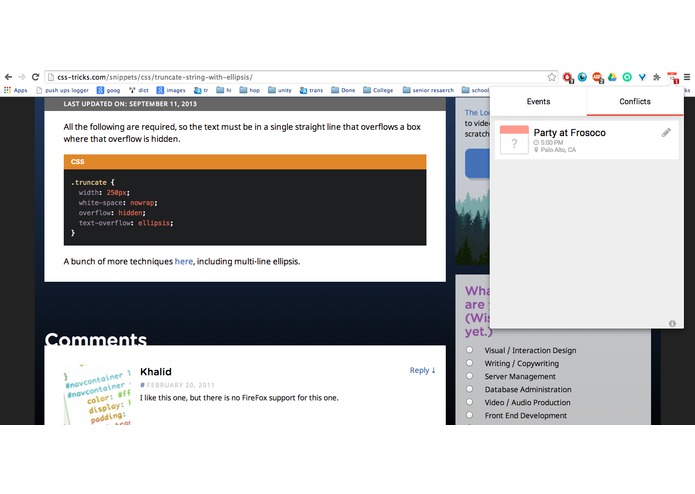Expand the 'College' bookmark folder
The image size is (695, 494).
point(378,90)
